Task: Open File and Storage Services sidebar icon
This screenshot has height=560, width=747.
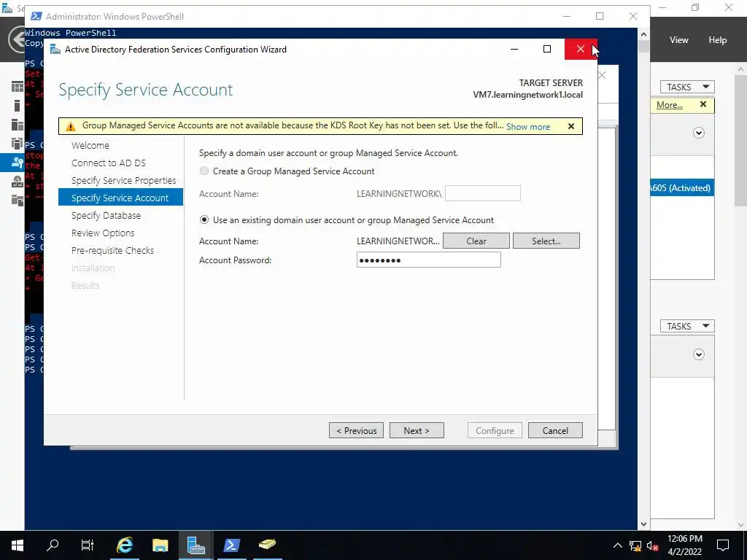Action: [x=18, y=200]
